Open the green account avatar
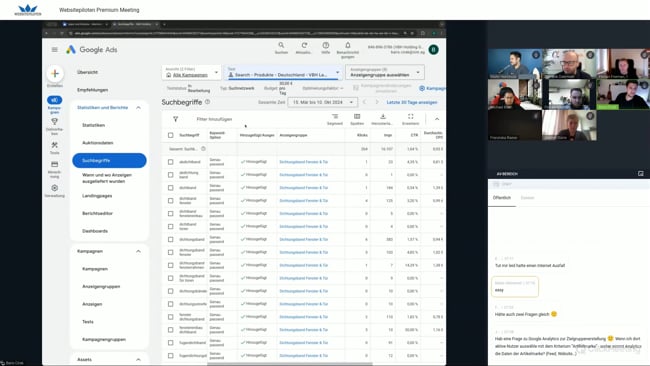The image size is (650, 366). (x=434, y=50)
